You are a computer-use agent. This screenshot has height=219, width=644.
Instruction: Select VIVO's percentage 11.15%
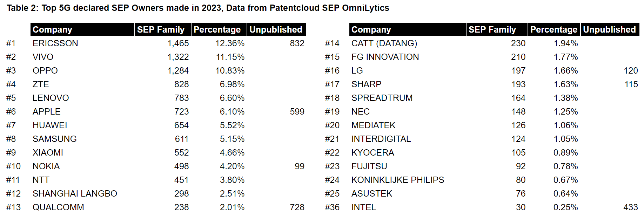click(230, 57)
